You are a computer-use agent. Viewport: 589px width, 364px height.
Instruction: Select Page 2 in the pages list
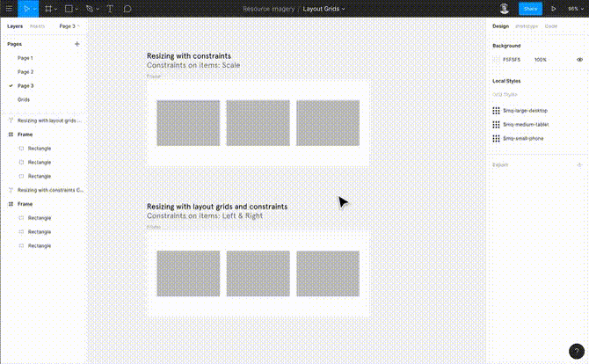coord(25,72)
